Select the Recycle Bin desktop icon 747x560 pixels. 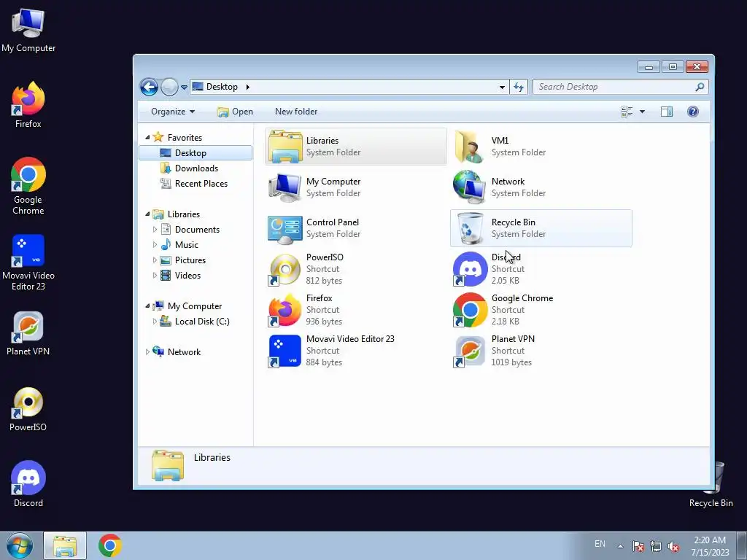pos(711,484)
